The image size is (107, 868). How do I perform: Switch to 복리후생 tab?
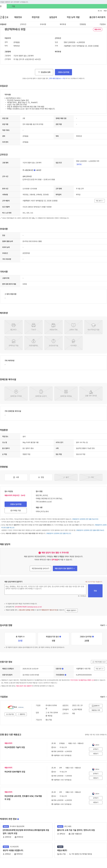click(x=63, y=24)
